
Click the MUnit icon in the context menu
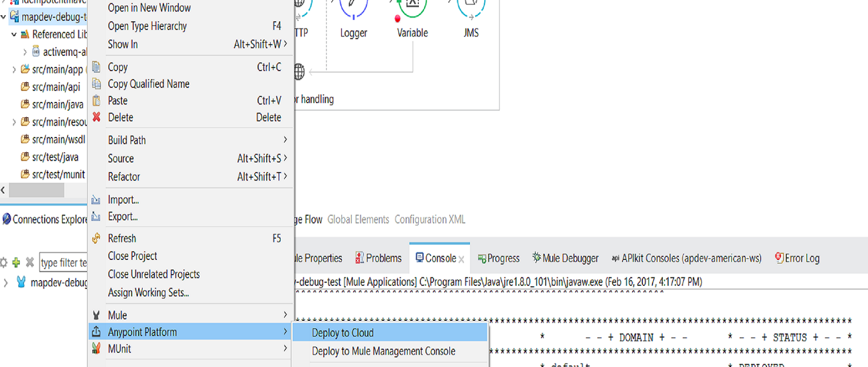coord(96,349)
